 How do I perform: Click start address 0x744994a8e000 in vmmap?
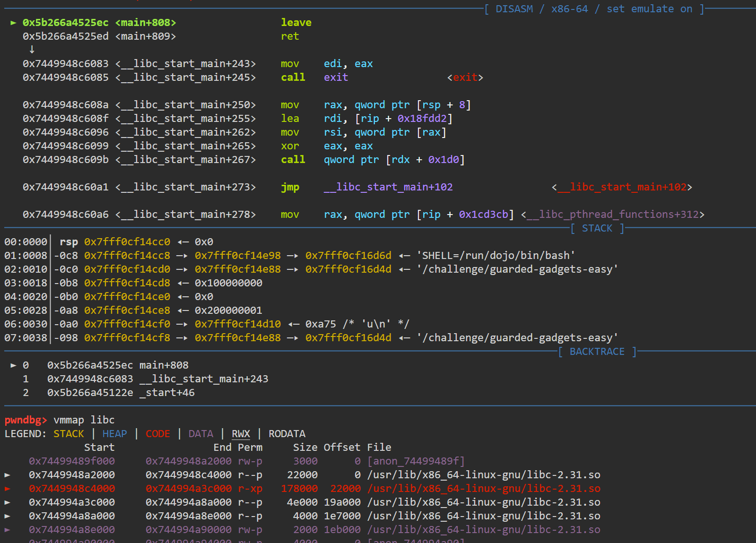pyautogui.click(x=72, y=530)
